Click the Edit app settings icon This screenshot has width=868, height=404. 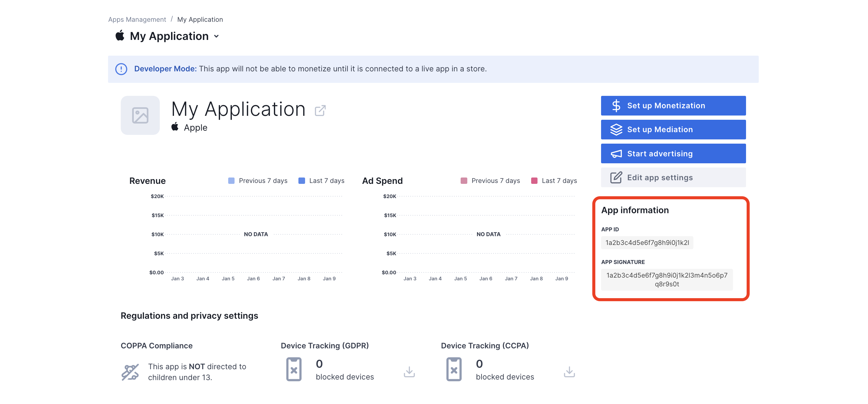coord(616,178)
